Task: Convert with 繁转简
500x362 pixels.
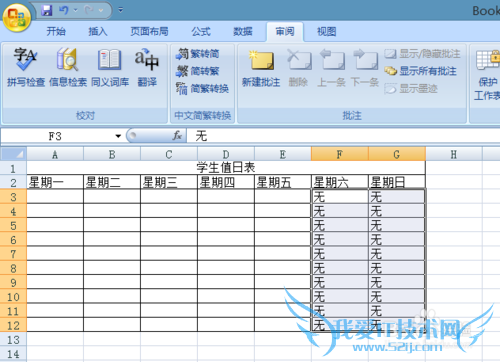Action: coord(198,54)
